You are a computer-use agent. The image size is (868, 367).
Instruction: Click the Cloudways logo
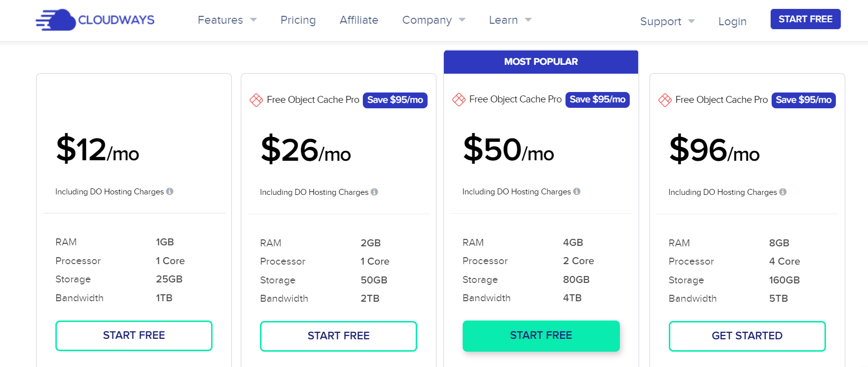coord(95,20)
